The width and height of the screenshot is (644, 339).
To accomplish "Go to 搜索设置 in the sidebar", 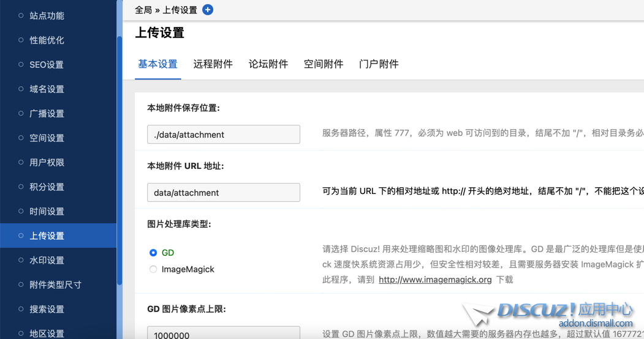I will tap(47, 310).
